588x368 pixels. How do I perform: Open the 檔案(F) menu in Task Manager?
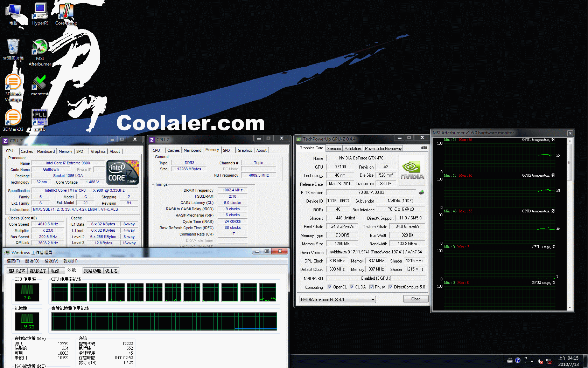(x=13, y=261)
